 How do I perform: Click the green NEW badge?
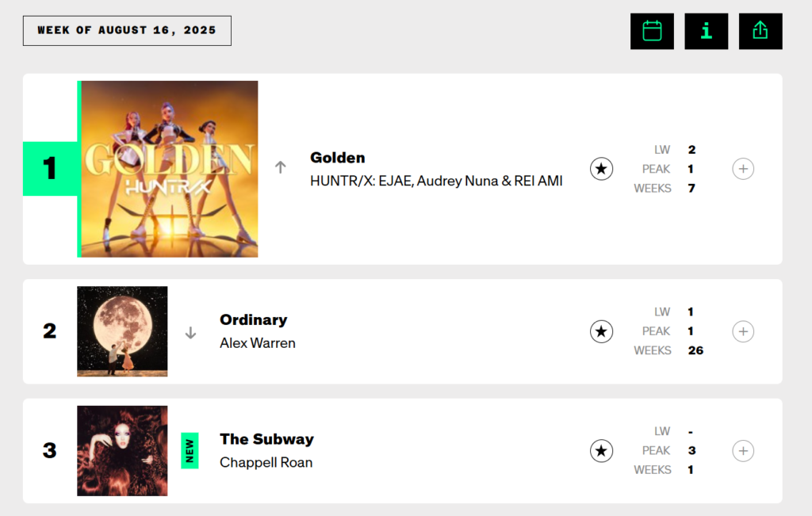[x=190, y=451]
